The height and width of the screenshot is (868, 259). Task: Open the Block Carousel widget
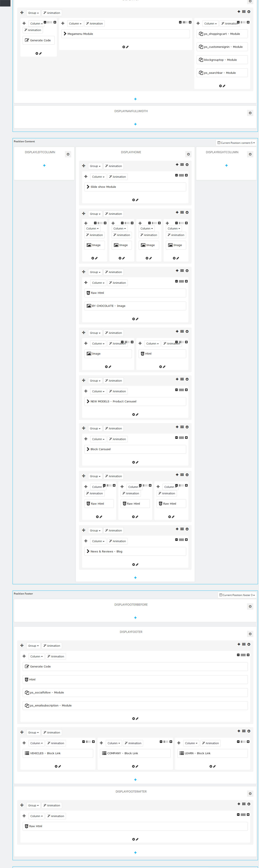tap(135, 449)
